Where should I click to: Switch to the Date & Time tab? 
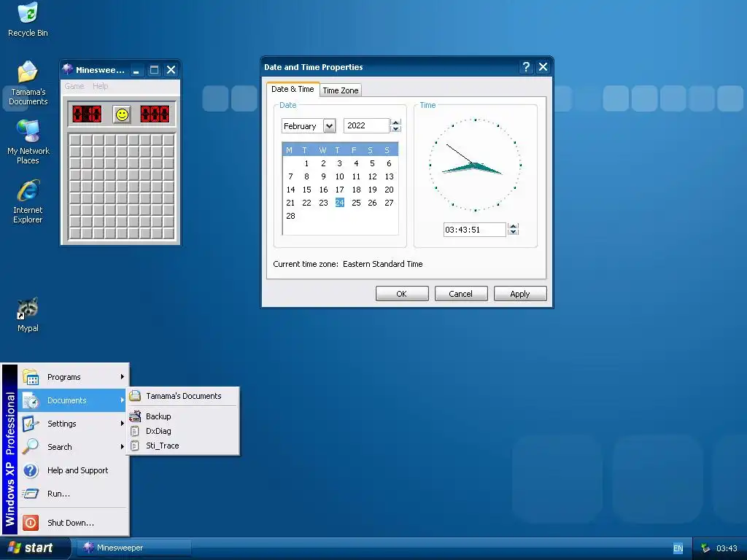coord(293,89)
